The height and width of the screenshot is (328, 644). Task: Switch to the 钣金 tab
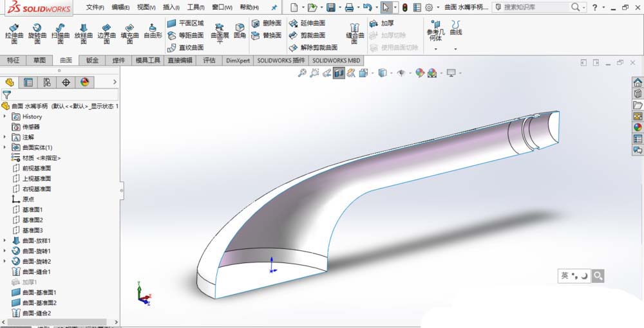92,60
